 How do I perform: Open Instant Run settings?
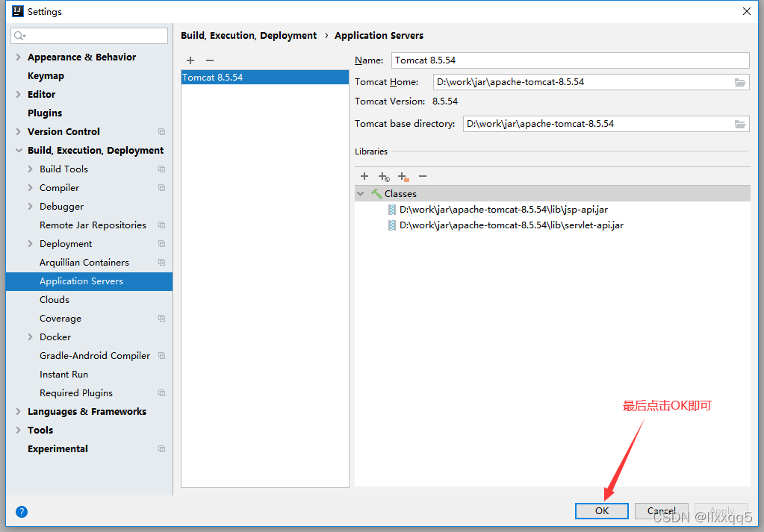click(x=63, y=375)
